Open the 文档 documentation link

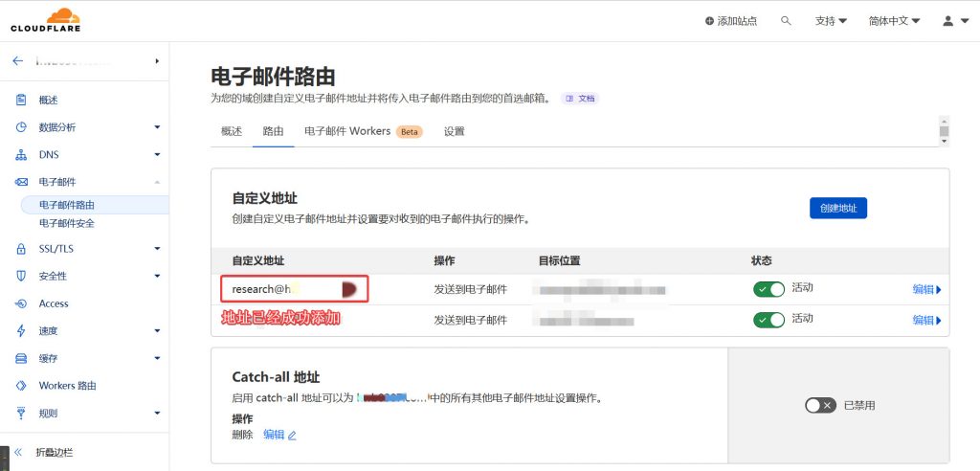tap(580, 99)
